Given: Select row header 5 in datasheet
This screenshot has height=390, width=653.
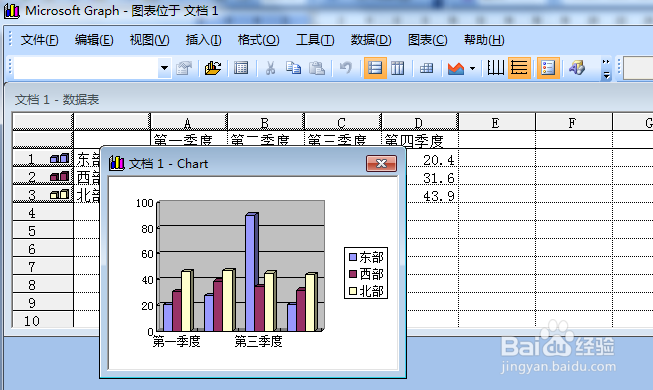Looking at the screenshot, I should [x=43, y=231].
